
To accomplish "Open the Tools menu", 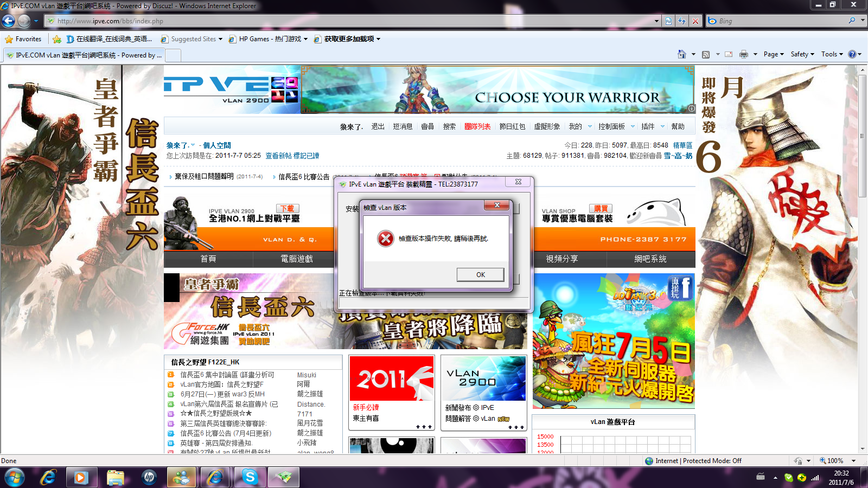I will tap(832, 54).
